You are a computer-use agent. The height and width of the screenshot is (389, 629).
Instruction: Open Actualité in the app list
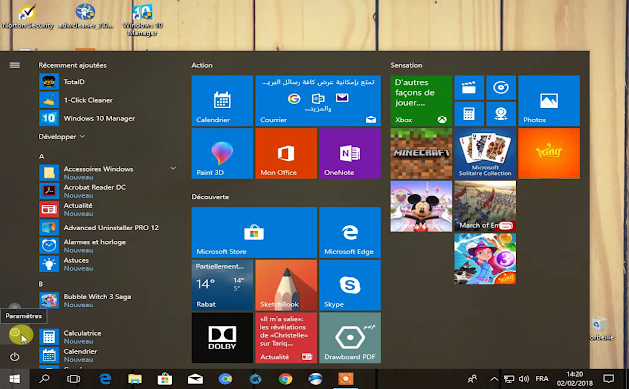pos(107,209)
